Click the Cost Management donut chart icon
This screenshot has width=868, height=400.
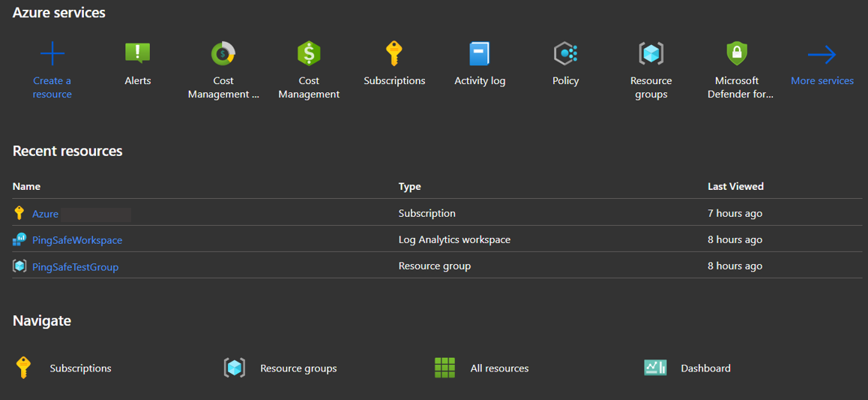coord(223,54)
